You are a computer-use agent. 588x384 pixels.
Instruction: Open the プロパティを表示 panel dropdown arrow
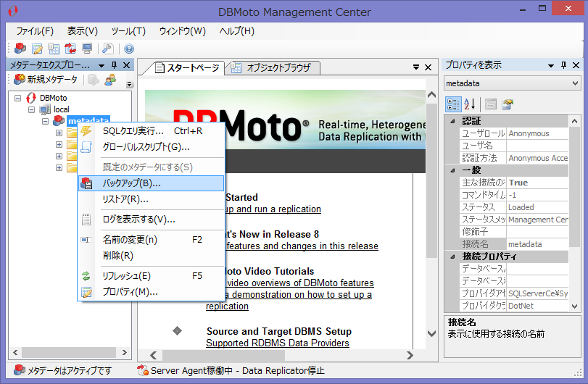pos(551,65)
